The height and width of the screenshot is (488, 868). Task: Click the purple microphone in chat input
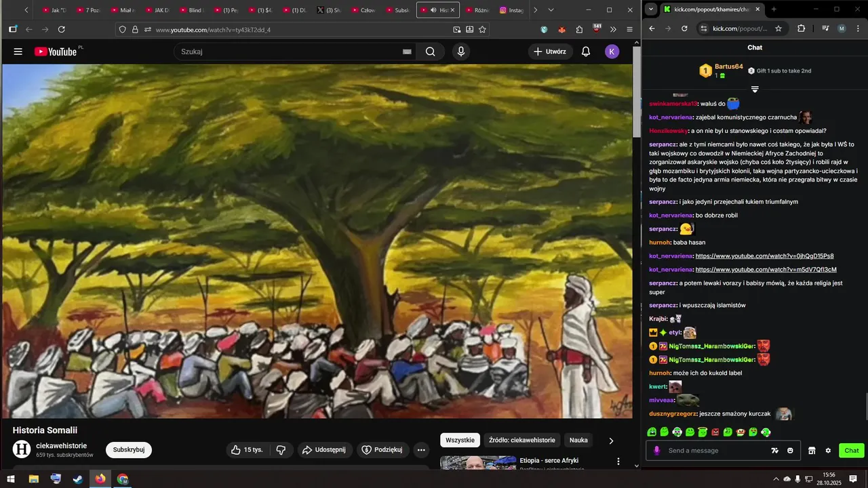pyautogui.click(x=656, y=451)
